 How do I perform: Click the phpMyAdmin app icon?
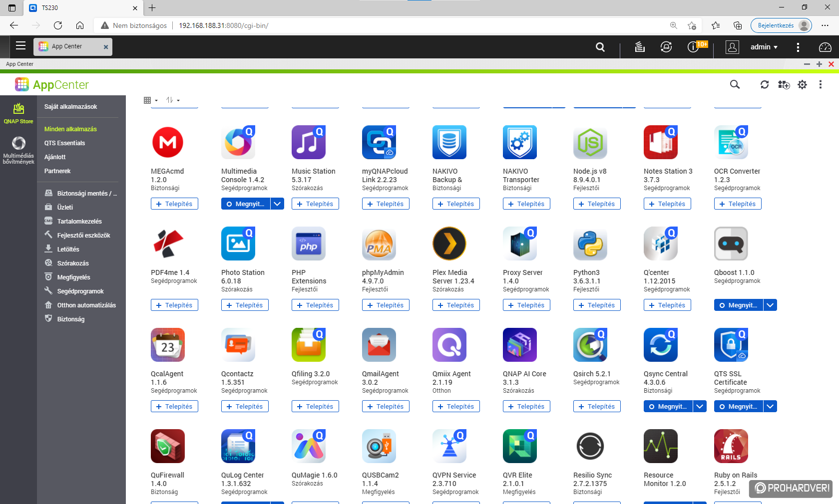click(x=379, y=244)
